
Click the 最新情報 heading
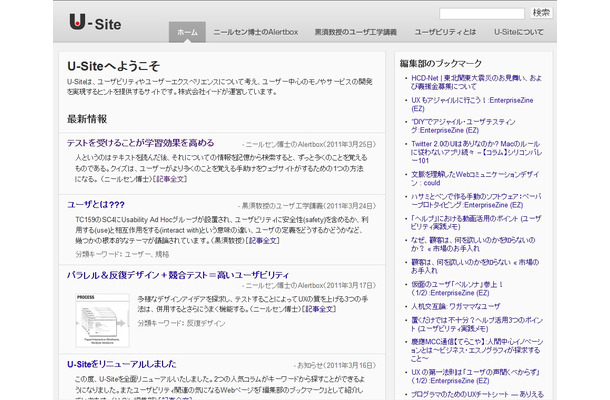point(87,119)
